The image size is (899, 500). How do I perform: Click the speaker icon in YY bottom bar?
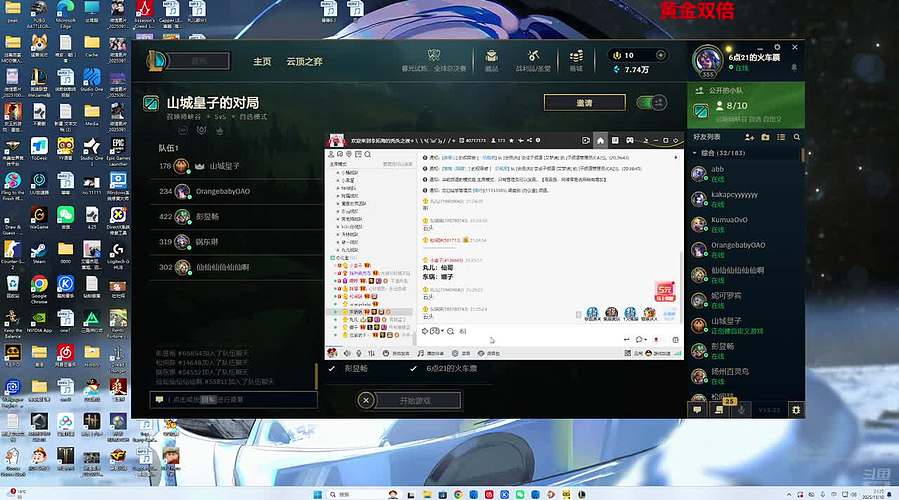tap(347, 353)
